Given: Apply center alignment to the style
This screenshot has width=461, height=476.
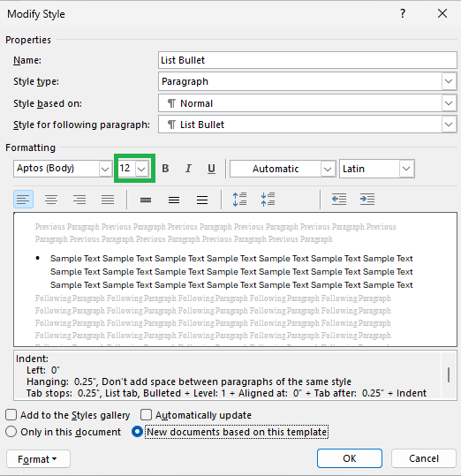Looking at the screenshot, I should coord(51,200).
